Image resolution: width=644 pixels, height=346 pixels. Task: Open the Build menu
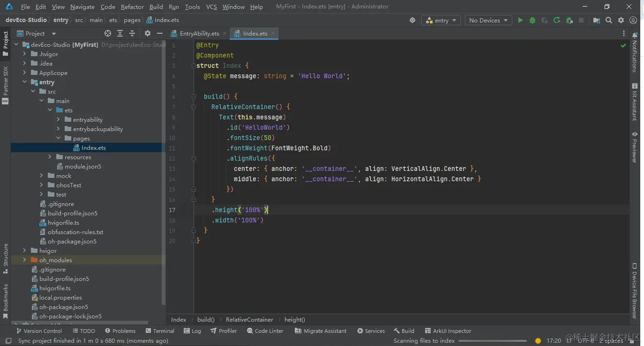156,7
